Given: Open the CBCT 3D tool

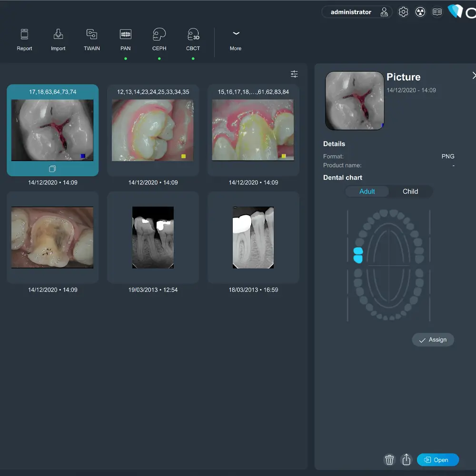Looking at the screenshot, I should pos(193,40).
